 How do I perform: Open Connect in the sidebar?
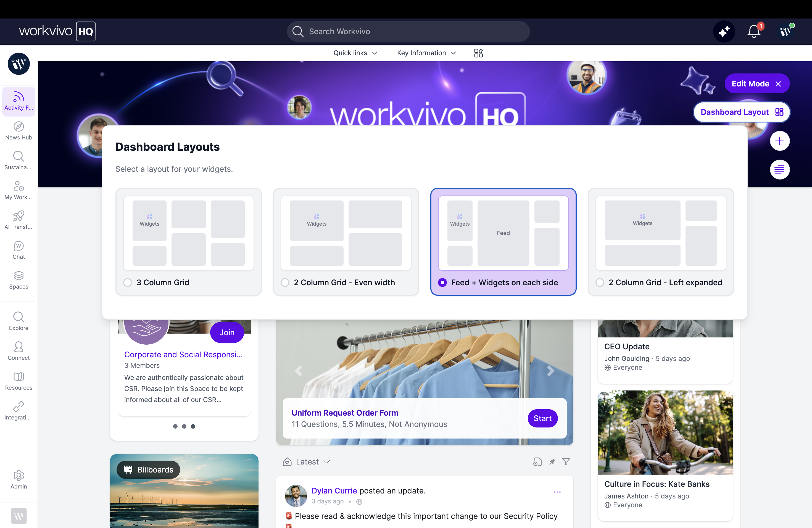[x=19, y=351]
